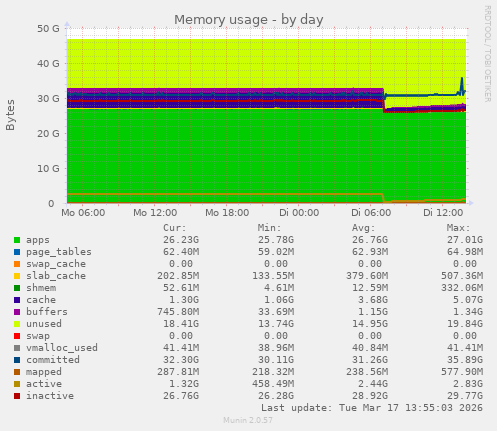Viewport: 497px width, 431px height.
Task: Click page_tables min value 59.02M
Action: pyautogui.click(x=276, y=252)
